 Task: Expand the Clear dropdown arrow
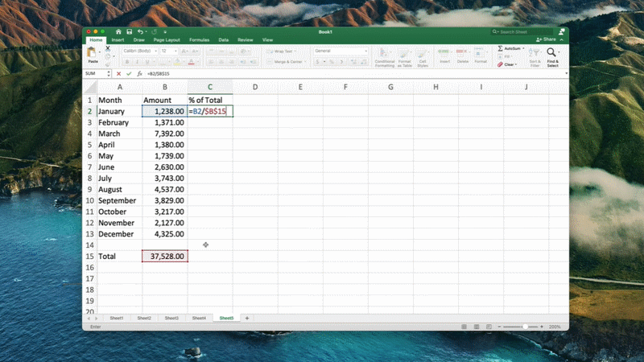(516, 64)
